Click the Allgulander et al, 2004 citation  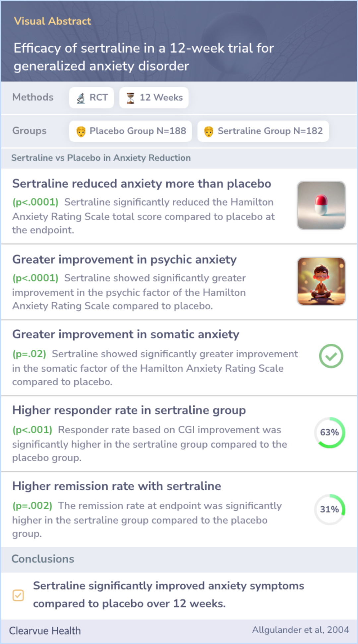tap(301, 630)
